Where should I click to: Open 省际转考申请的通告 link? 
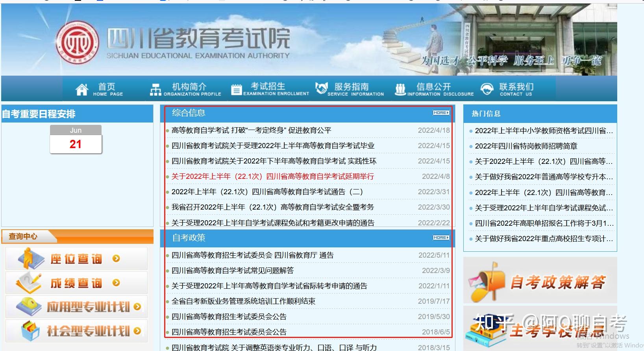pos(269,286)
